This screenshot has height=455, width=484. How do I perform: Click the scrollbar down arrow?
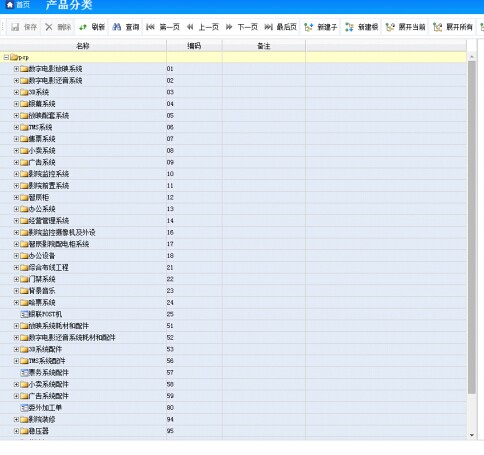(472, 435)
